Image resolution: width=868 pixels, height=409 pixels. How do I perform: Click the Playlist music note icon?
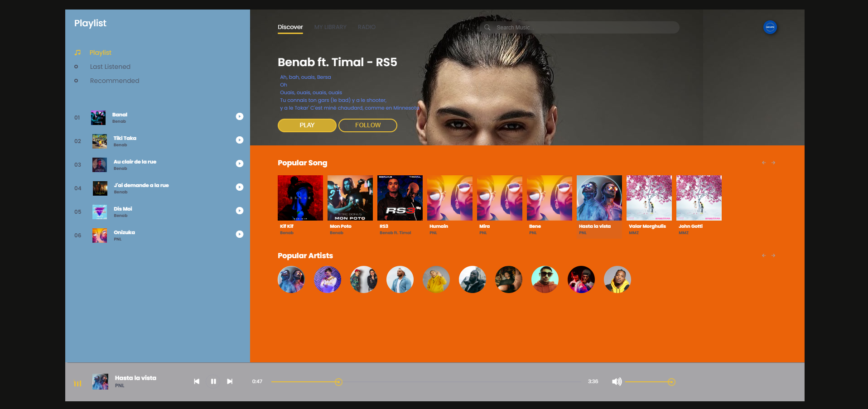pos(77,53)
